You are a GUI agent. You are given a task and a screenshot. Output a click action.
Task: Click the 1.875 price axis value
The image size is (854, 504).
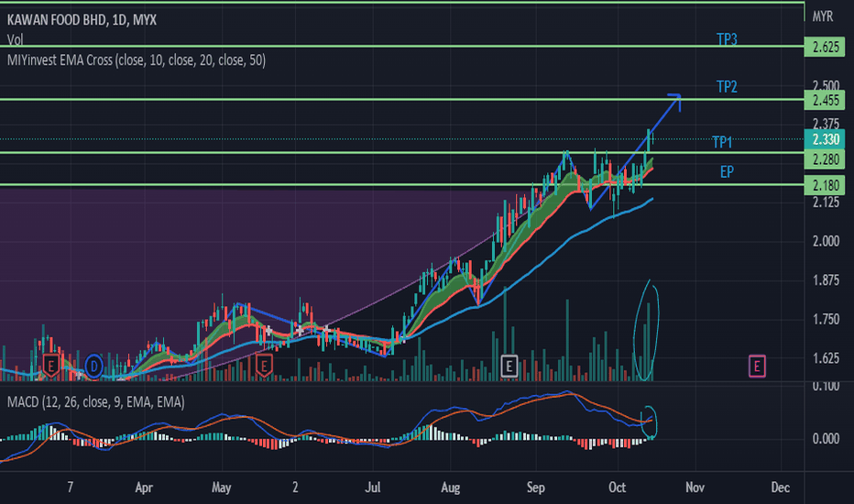click(826, 280)
